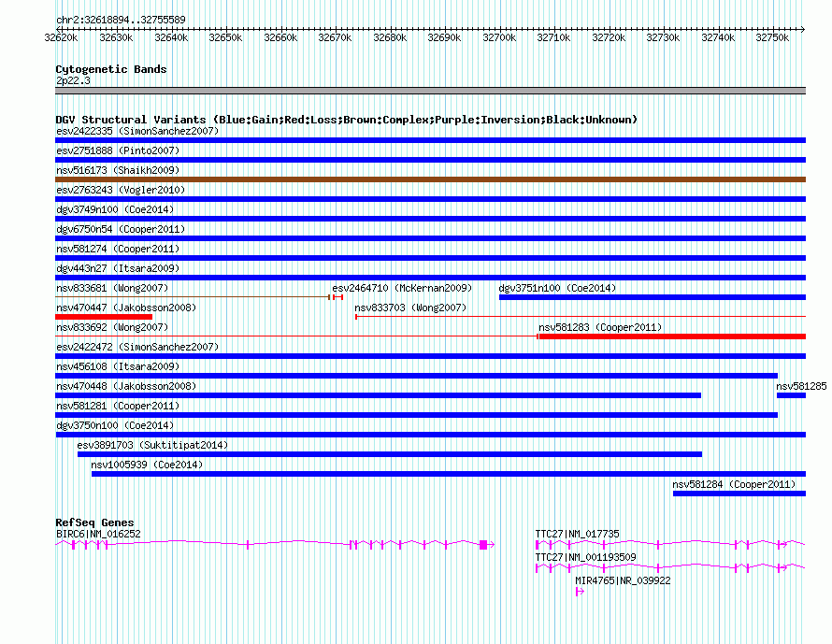
Task: Click nsv470448 (Jakobsson2008) label
Action: click(126, 386)
